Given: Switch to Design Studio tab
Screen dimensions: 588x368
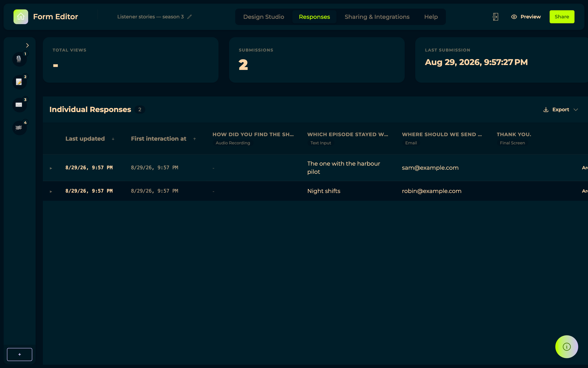Looking at the screenshot, I should 264,17.
